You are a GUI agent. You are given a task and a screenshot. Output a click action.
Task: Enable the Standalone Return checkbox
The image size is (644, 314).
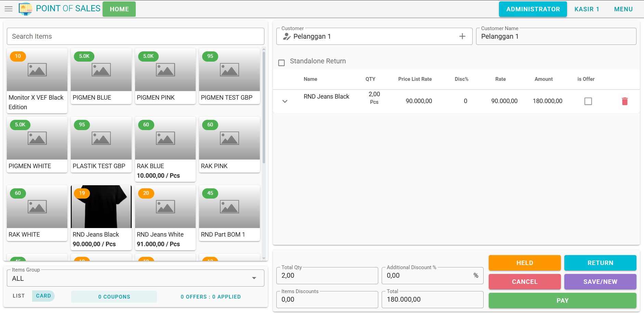click(281, 63)
